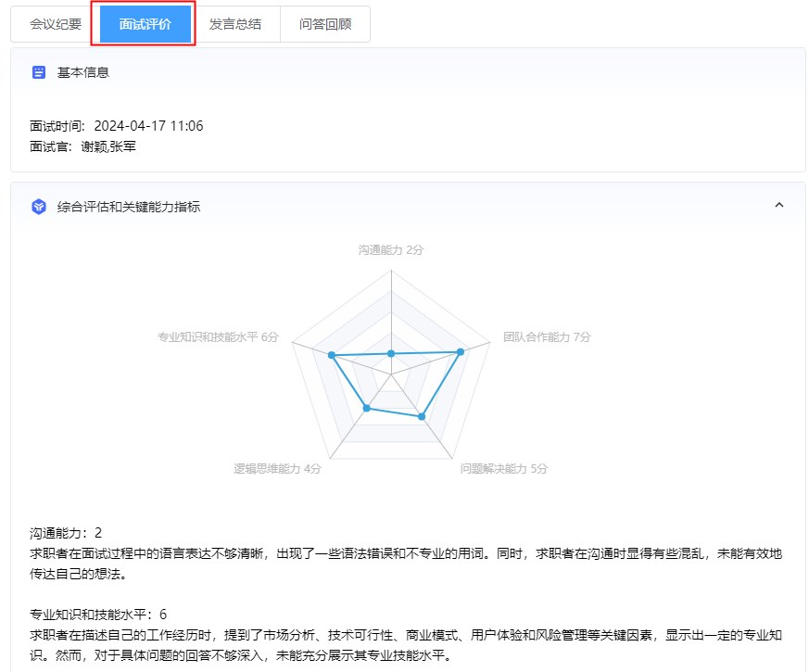This screenshot has height=672, width=809.
Task: Click the interviewer names 谢颖,张军
Action: (x=108, y=146)
